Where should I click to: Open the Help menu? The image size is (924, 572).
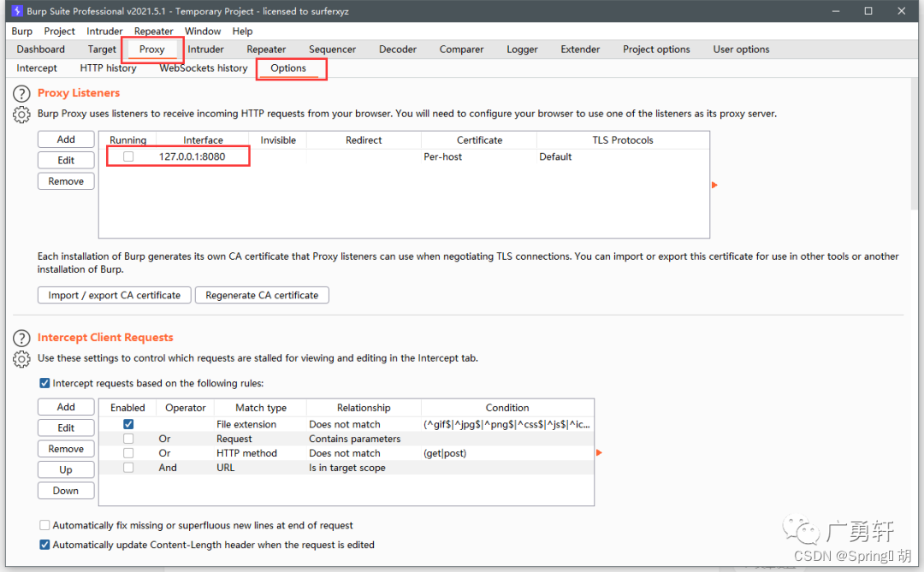[x=242, y=32]
